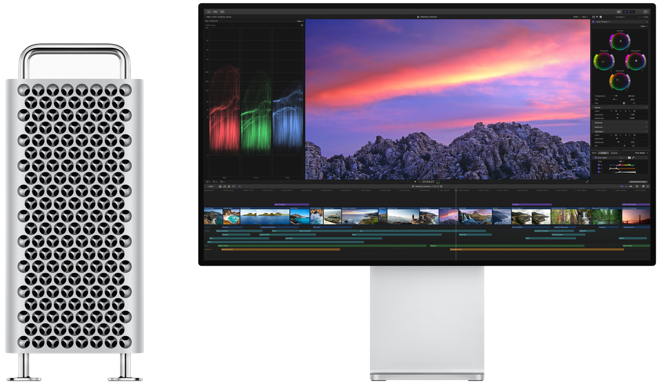Toggle the browser panel workspace button
Viewport: 660px width, 387px height.
pos(619,12)
